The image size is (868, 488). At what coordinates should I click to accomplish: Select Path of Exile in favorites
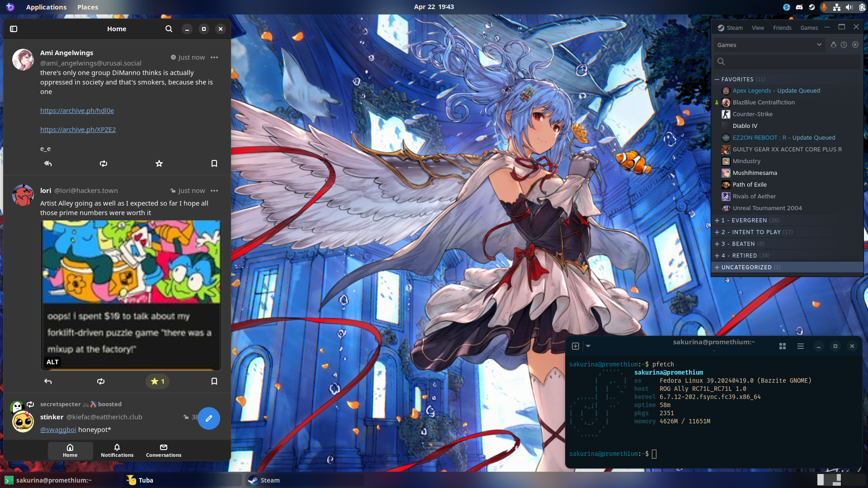pyautogui.click(x=750, y=184)
